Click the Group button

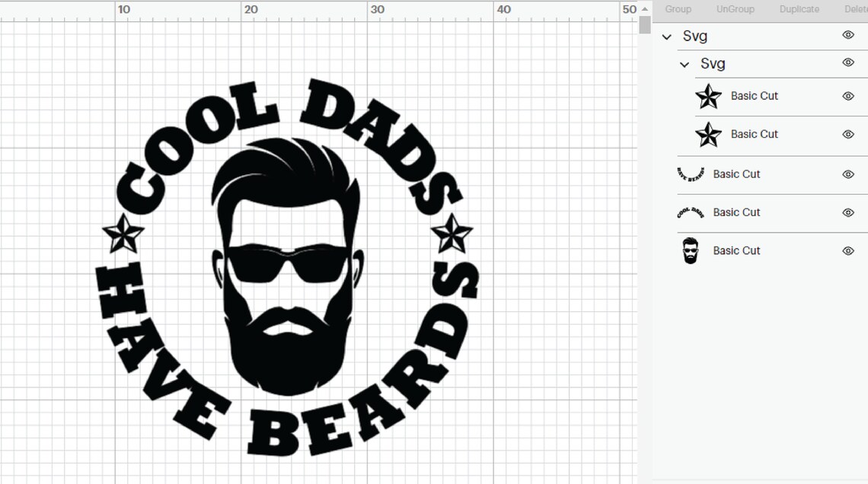coord(677,8)
